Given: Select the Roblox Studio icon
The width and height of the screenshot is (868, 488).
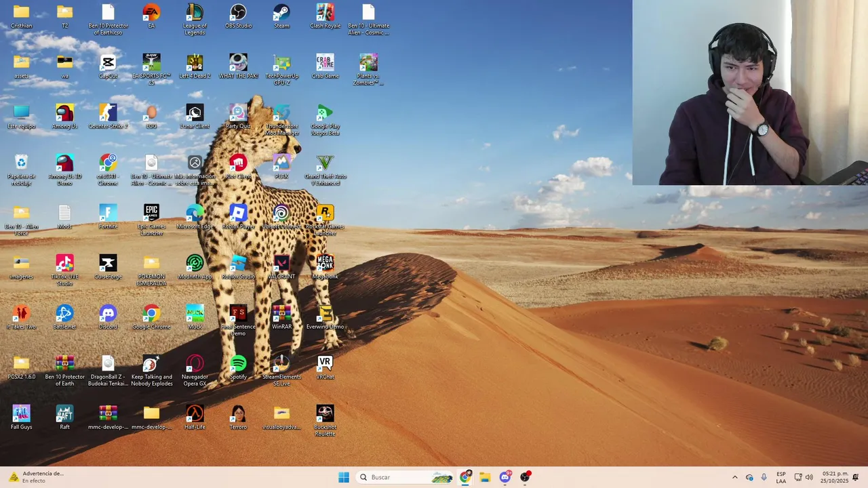Looking at the screenshot, I should point(238,267).
